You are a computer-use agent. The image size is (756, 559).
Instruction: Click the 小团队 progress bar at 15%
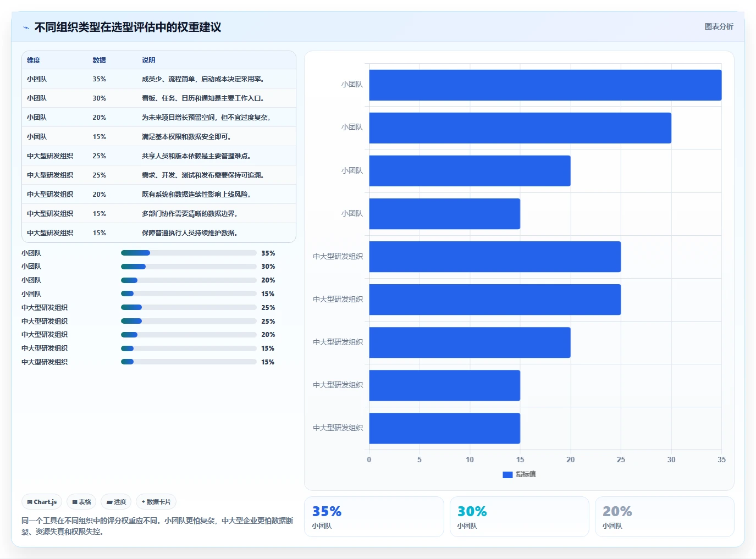tap(189, 294)
